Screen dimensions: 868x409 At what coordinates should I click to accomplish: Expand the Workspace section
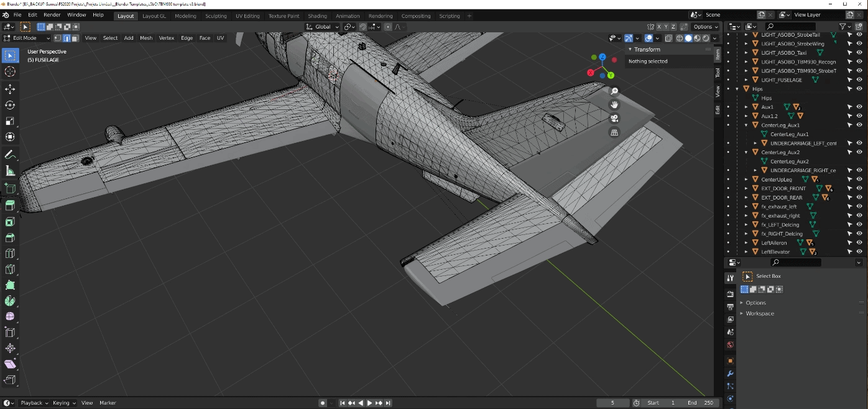[760, 313]
